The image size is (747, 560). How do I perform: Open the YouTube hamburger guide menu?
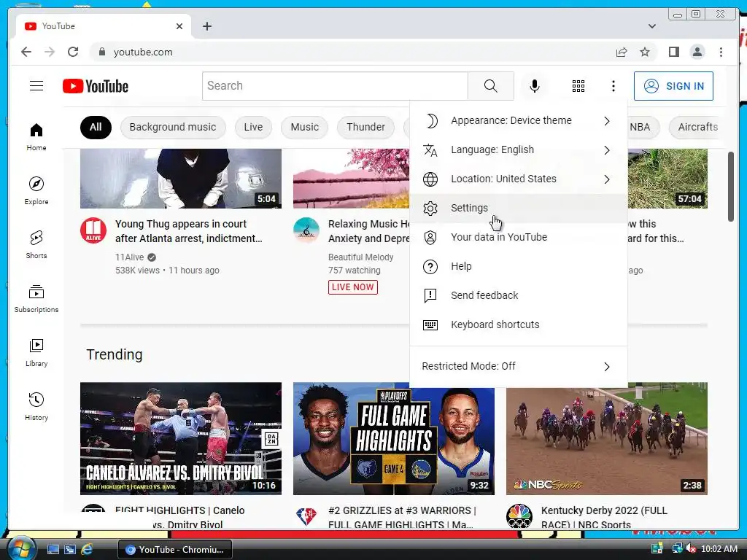click(36, 86)
